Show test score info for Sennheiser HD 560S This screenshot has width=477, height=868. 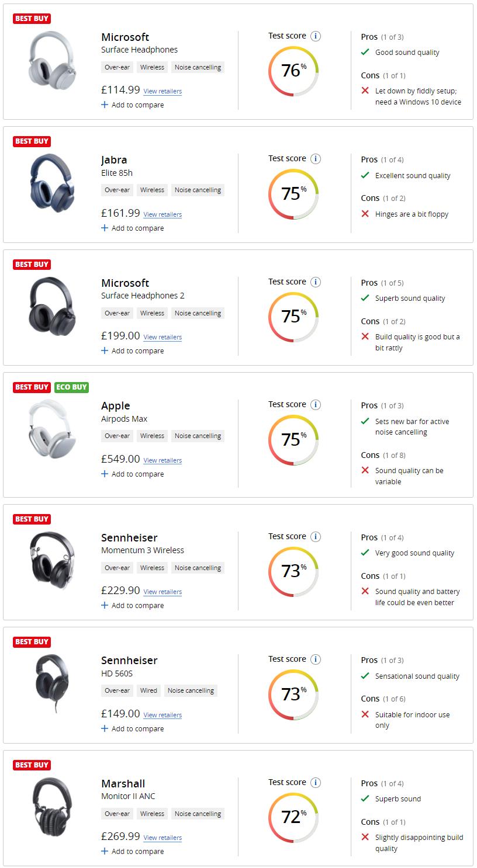pyautogui.click(x=316, y=659)
